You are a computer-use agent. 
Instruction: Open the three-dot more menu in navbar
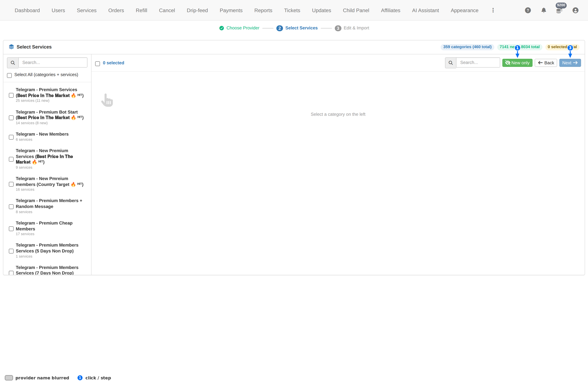493,10
